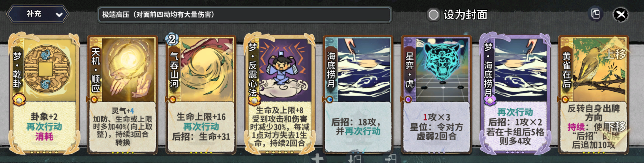Viewport: 644px width, 163px height.
Task: Click the export-arrow deck icon at bottom
Action: [x=390, y=159]
